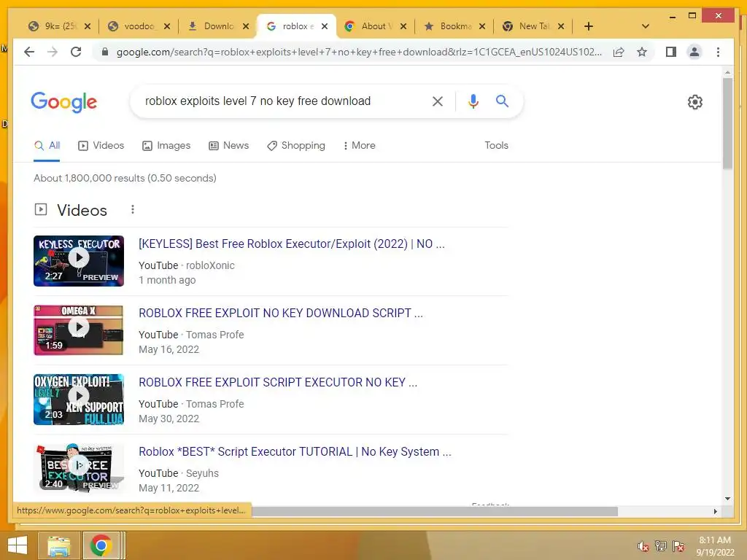Open the KEYLESS Best Free Roblox Executor link
This screenshot has height=560, width=747.
coord(292,244)
